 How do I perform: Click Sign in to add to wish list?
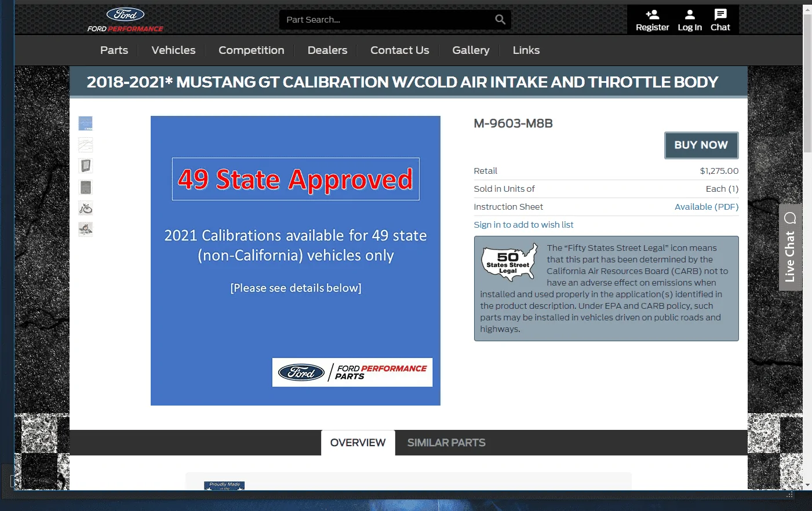tap(523, 225)
